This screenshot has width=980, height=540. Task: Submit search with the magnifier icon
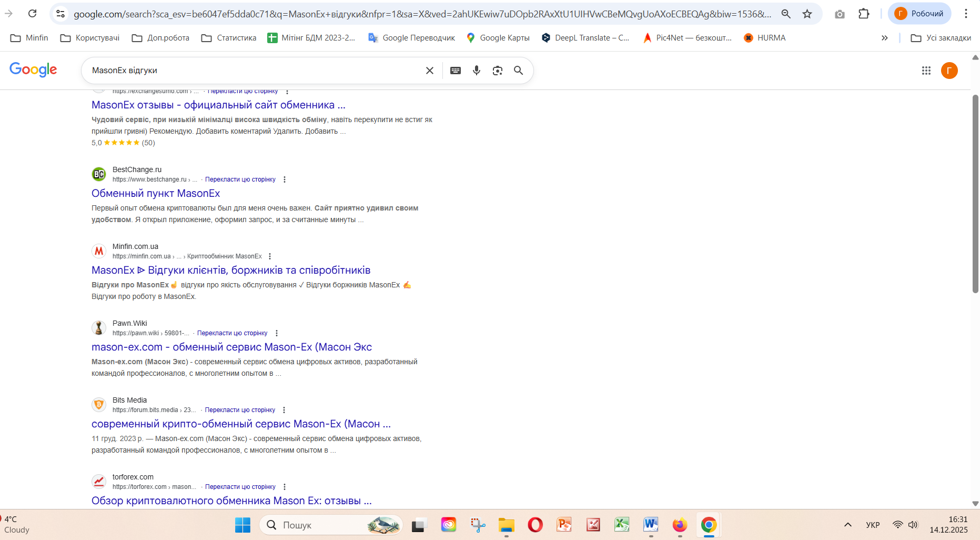(x=519, y=71)
